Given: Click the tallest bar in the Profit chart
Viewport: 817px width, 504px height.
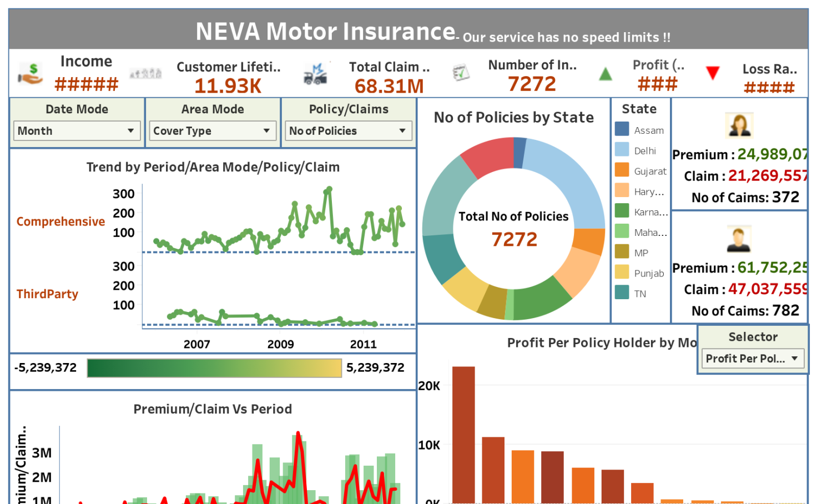Looking at the screenshot, I should click(463, 435).
